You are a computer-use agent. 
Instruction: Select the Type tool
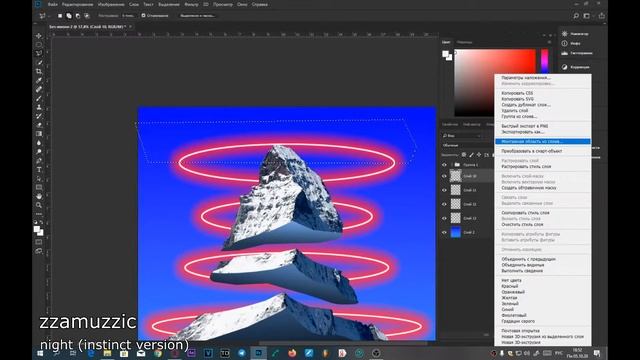tap(39, 170)
